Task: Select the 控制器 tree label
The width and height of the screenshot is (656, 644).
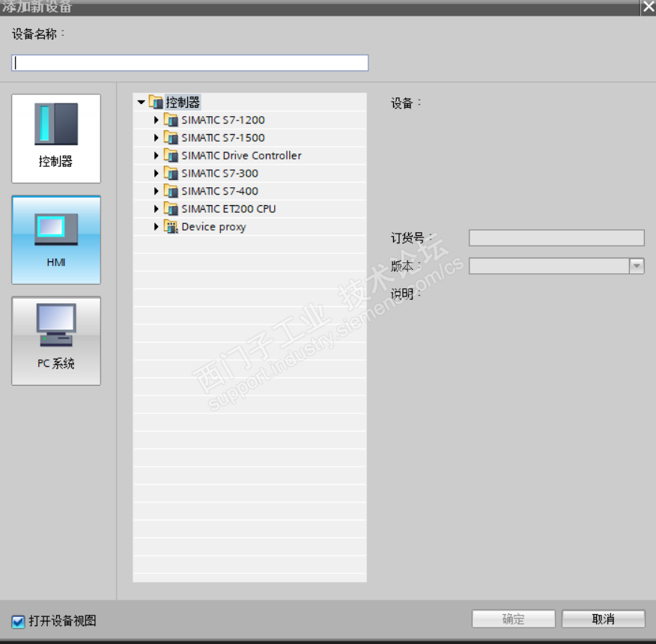Action: click(x=183, y=102)
